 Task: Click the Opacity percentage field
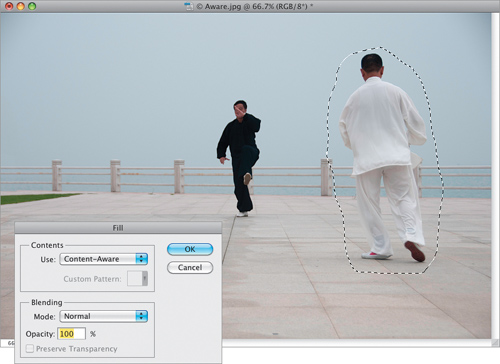[x=71, y=334]
